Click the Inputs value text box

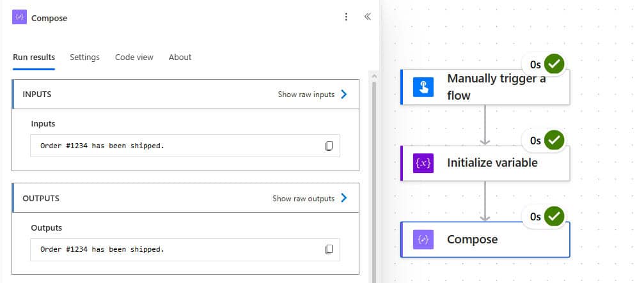pyautogui.click(x=185, y=146)
